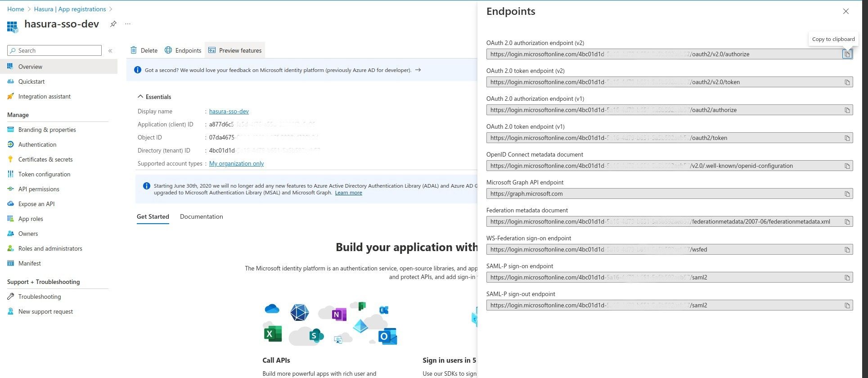Select the Get Started tab
Image resolution: width=868 pixels, height=378 pixels.
tap(153, 216)
